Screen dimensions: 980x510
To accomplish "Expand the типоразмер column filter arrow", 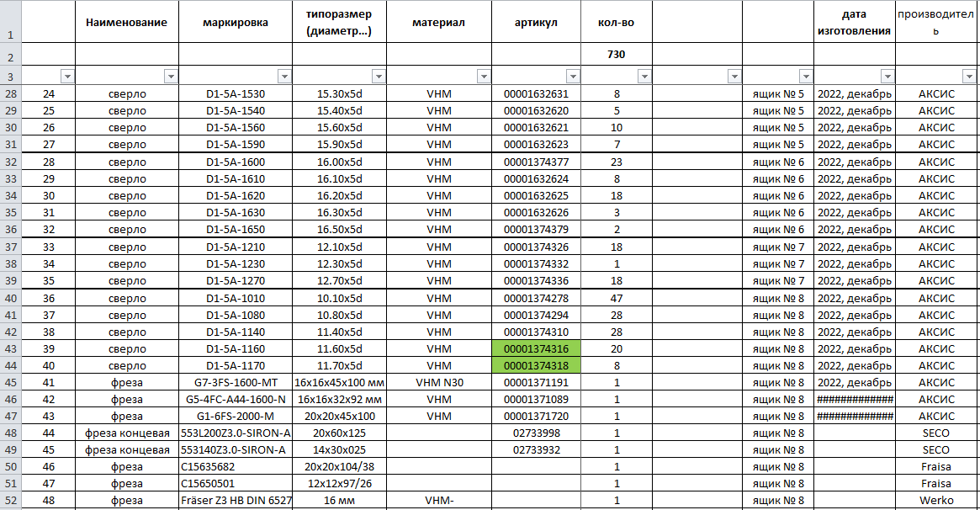I will point(379,77).
